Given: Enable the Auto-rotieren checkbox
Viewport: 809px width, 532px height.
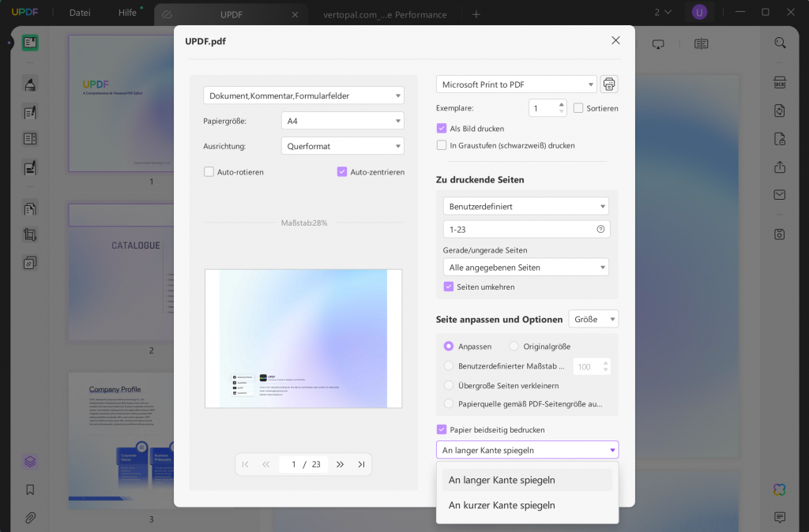Looking at the screenshot, I should [209, 171].
